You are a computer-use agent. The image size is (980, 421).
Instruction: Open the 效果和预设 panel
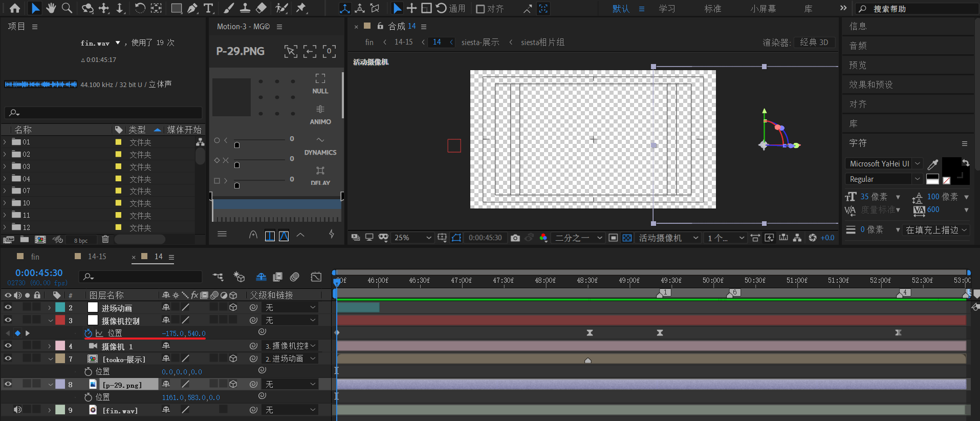coord(871,85)
